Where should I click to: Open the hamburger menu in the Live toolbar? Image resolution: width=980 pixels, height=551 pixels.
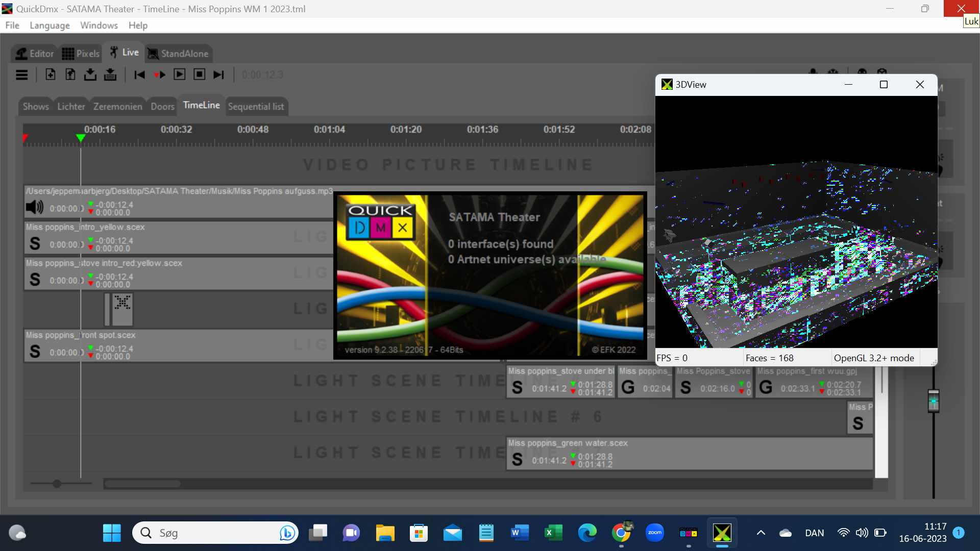[x=21, y=75]
